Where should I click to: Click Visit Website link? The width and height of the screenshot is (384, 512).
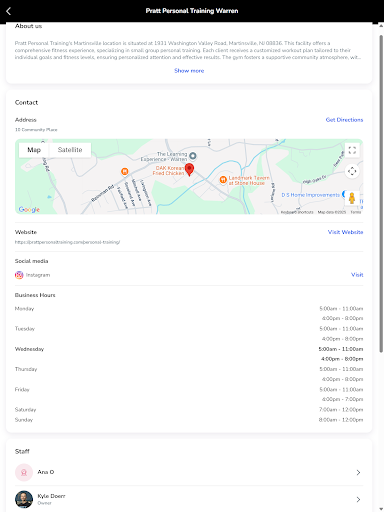345,232
